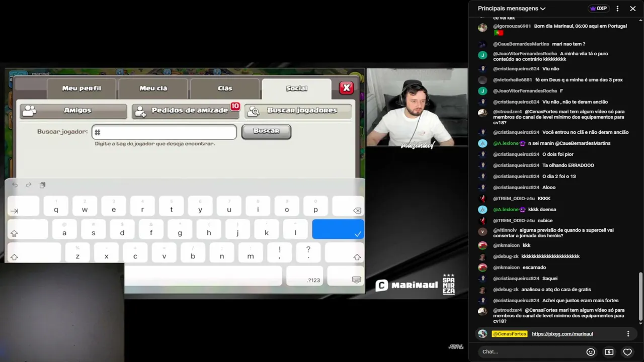Image resolution: width=644 pixels, height=362 pixels.
Task: Open Pedidos de amizade requests
Action: (x=185, y=111)
